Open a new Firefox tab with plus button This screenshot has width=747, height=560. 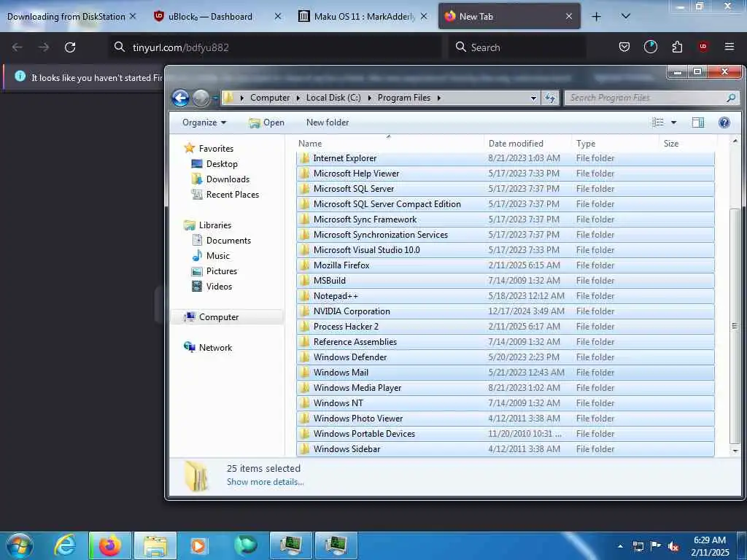click(x=596, y=17)
